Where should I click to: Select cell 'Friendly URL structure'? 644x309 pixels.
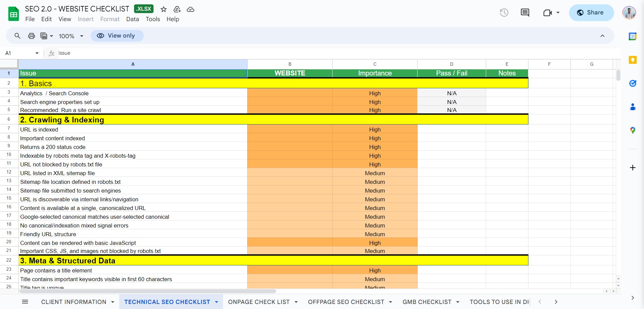[133, 234]
